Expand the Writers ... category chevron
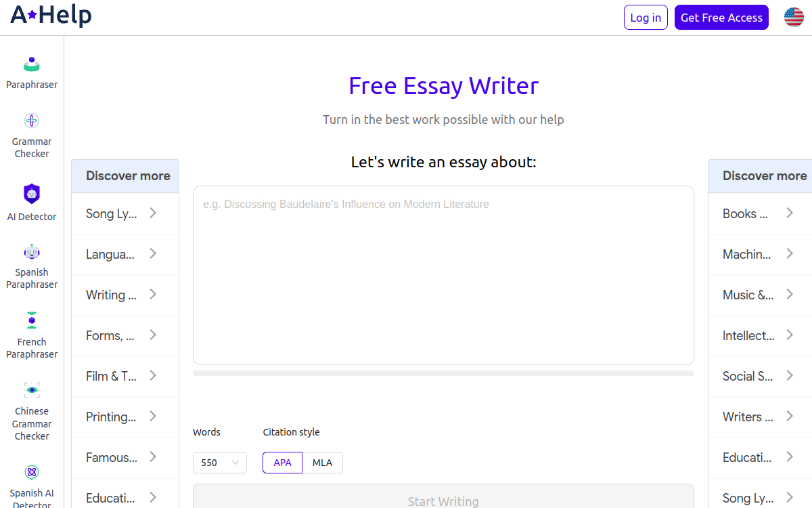This screenshot has height=508, width=812. tap(790, 416)
